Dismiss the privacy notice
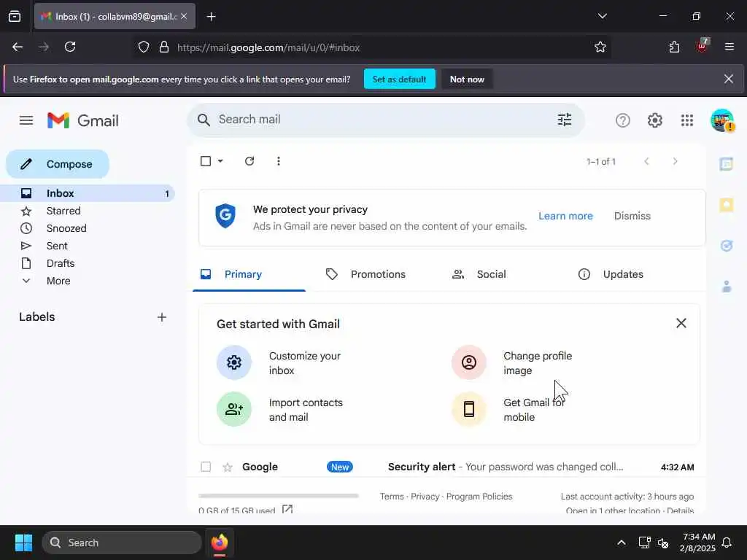Screen dimensions: 747x560 coord(632,216)
